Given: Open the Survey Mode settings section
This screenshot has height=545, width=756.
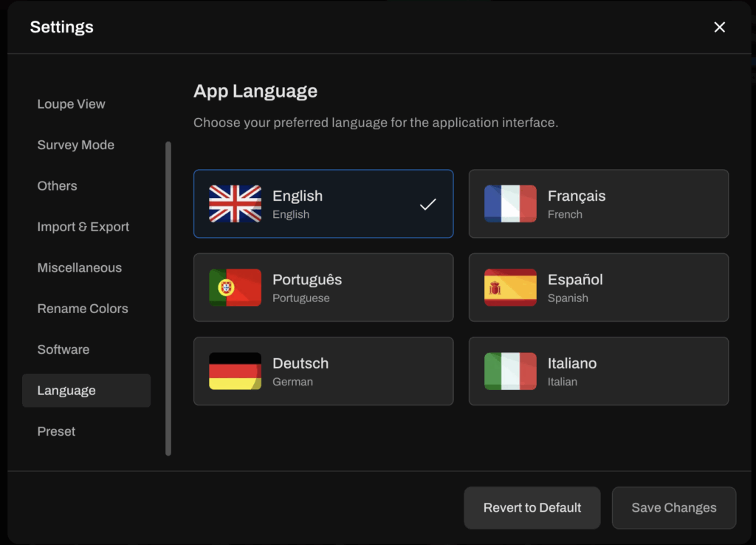Looking at the screenshot, I should [76, 145].
